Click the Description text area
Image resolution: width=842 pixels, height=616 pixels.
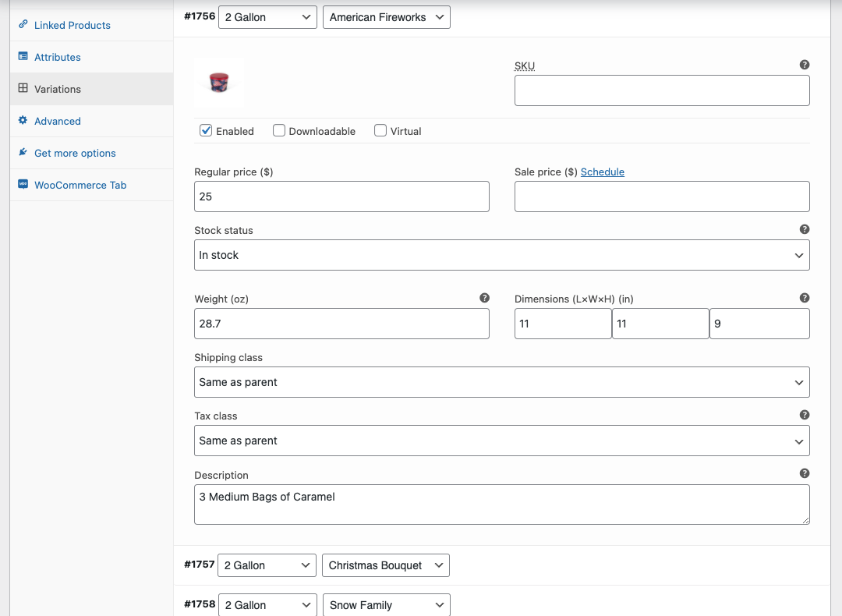click(x=502, y=504)
